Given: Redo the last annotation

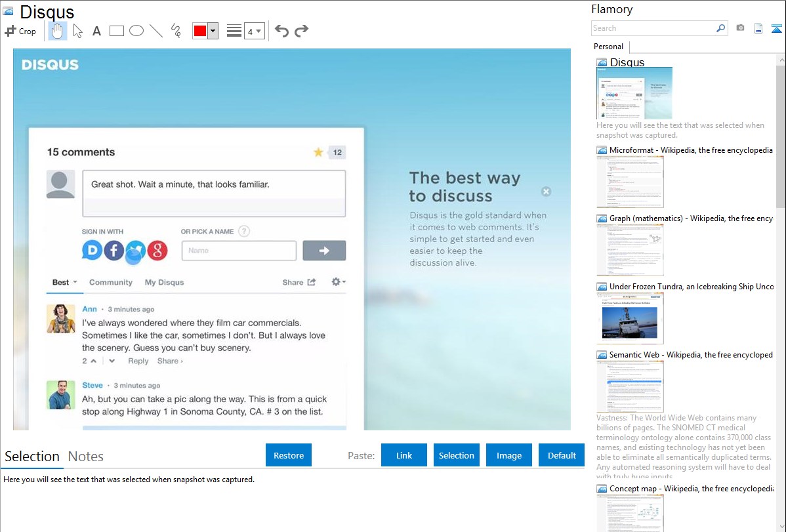Looking at the screenshot, I should (x=301, y=31).
